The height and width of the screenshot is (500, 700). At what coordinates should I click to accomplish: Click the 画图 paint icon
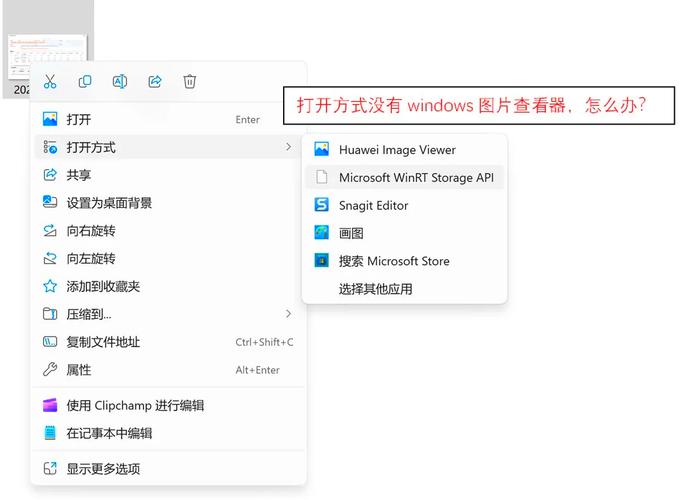point(321,233)
